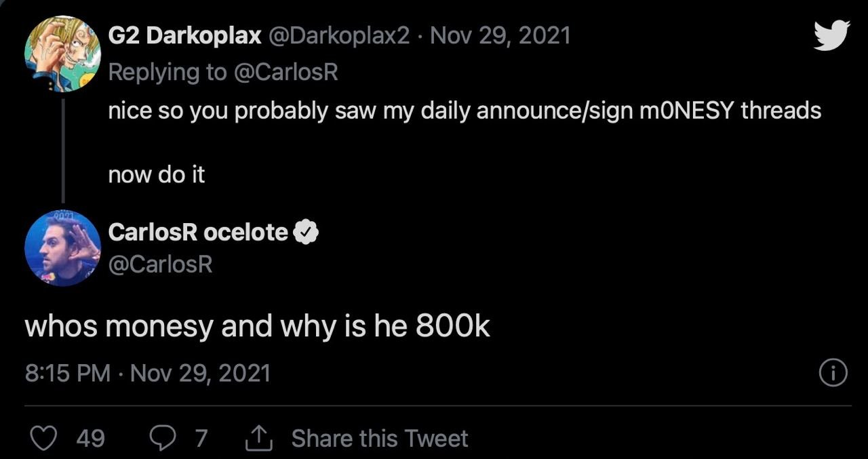Click the @CarlosR handle below the display name

click(x=160, y=264)
